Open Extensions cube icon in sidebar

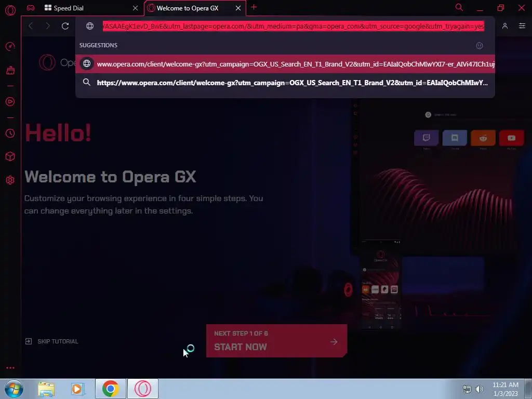(10, 156)
